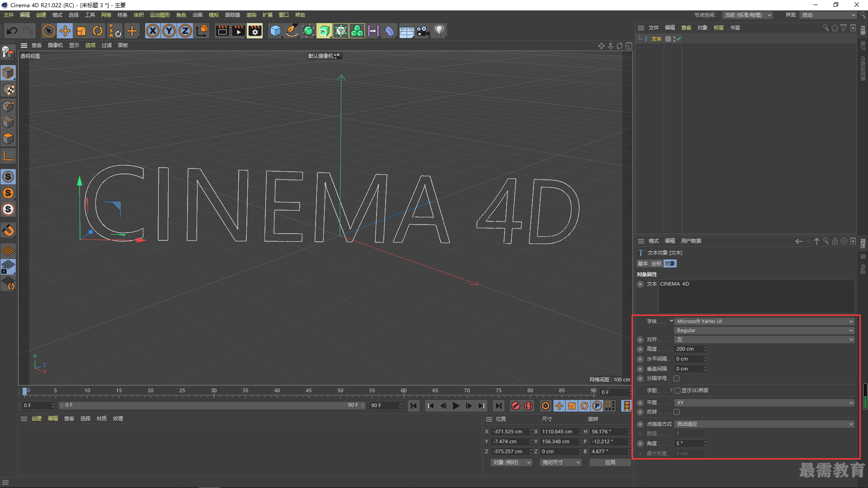Click the attribute panel vertical scrollbar
The image size is (868, 488).
click(865, 396)
